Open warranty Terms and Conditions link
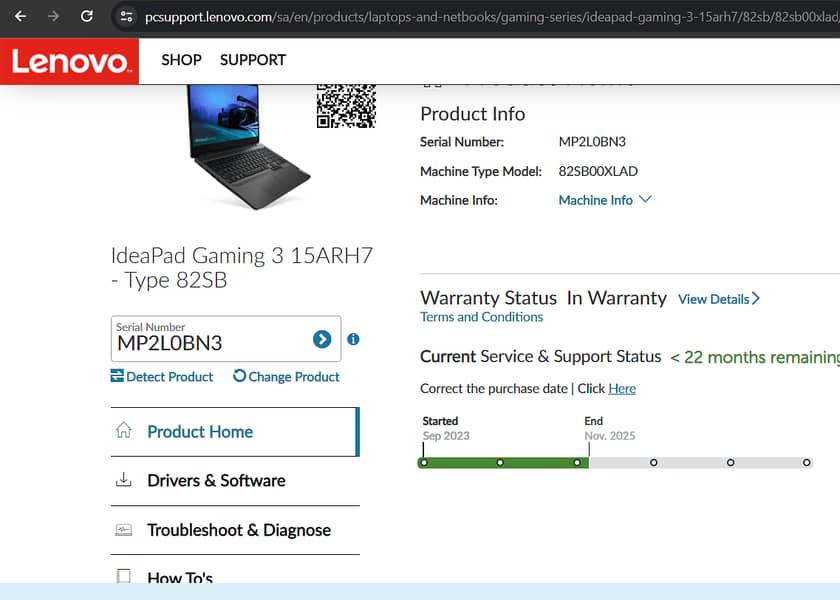This screenshot has height=600, width=840. (481, 317)
